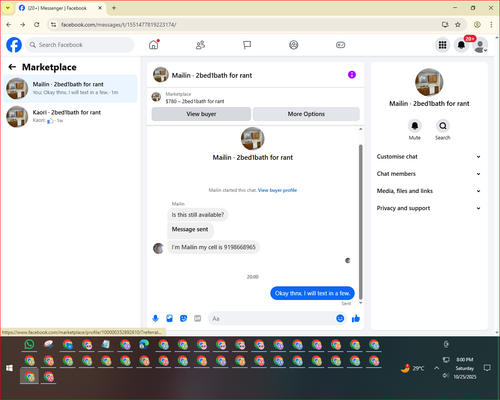
Task: Expand the Chat members section
Action: click(x=429, y=174)
